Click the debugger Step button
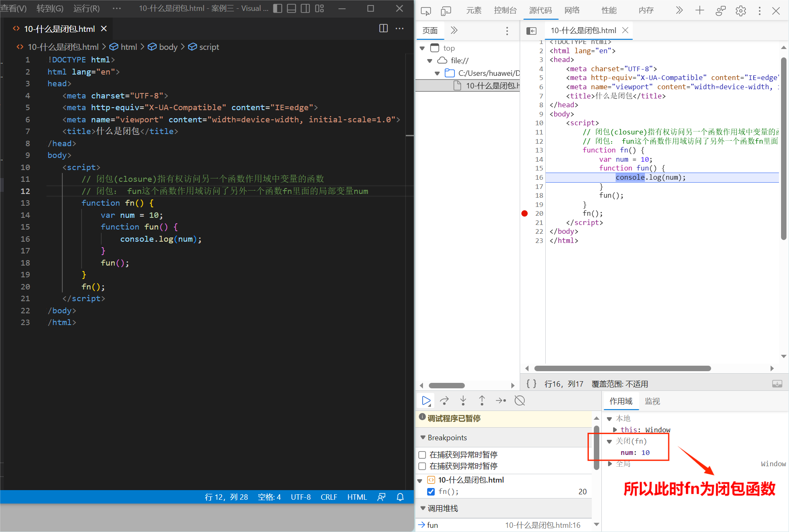 pyautogui.click(x=501, y=400)
